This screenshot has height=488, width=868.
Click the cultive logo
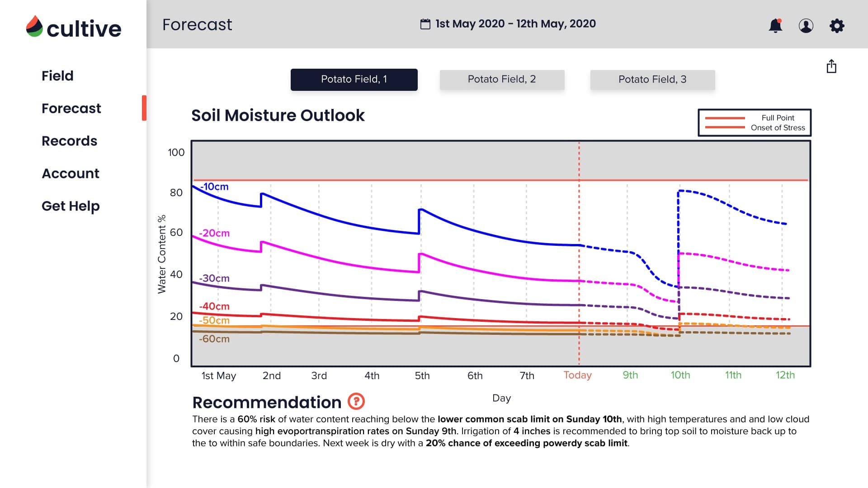74,28
